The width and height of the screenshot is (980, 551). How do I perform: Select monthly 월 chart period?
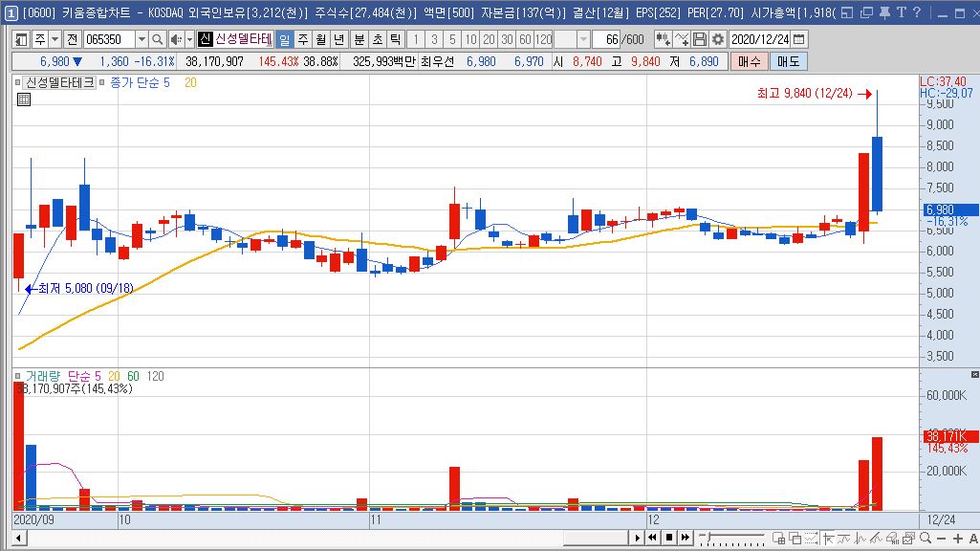click(x=321, y=39)
